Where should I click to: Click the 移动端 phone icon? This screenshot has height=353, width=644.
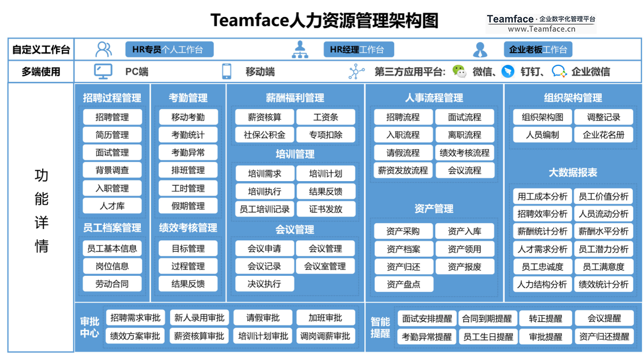click(x=226, y=72)
